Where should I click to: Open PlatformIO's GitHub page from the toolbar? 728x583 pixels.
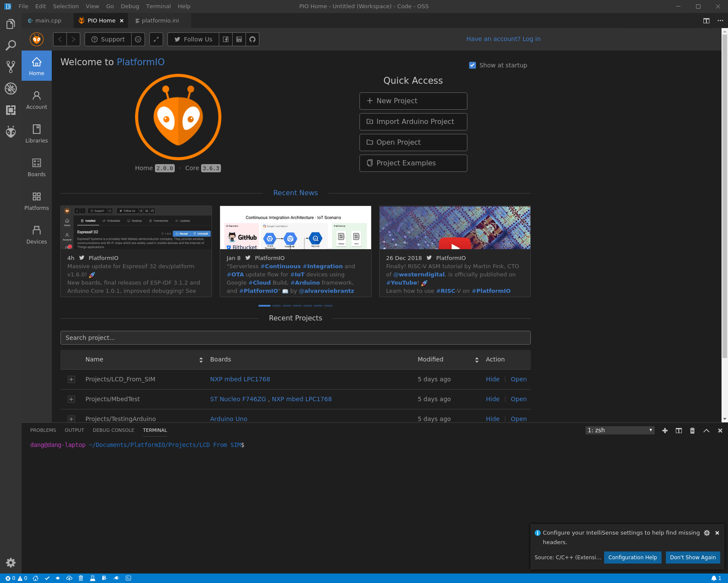click(x=252, y=39)
